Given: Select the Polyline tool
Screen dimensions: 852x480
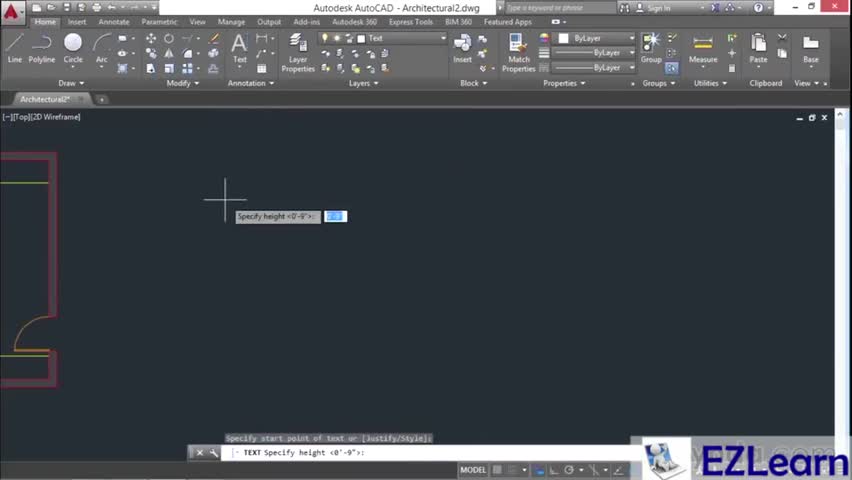Looking at the screenshot, I should [x=42, y=48].
